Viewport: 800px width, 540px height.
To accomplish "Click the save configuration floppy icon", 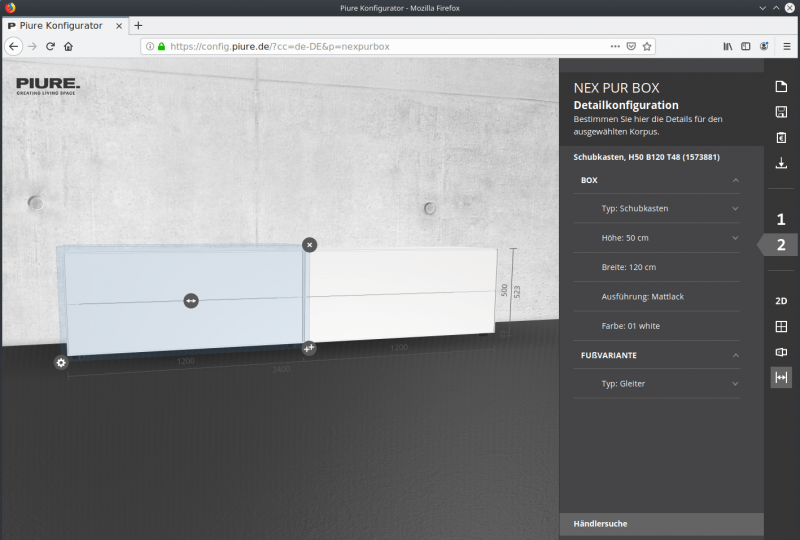I will coord(781,112).
